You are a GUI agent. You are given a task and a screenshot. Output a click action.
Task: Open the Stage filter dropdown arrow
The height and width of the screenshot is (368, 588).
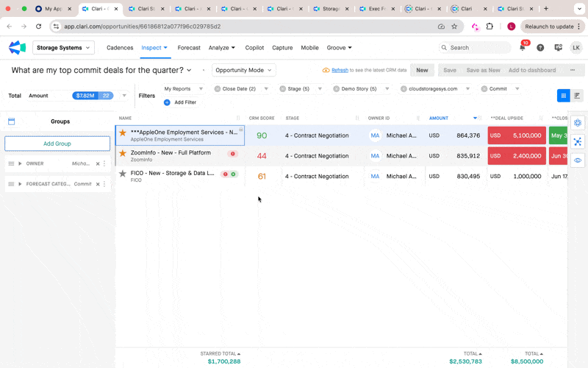[320, 89]
